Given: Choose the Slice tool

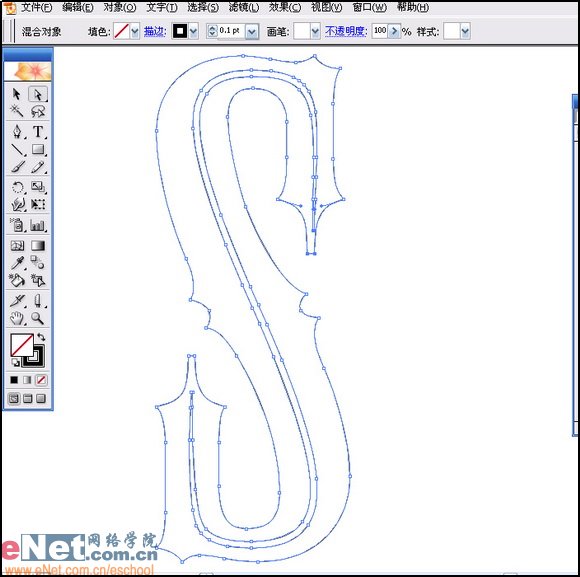Looking at the screenshot, I should pyautogui.click(x=17, y=301).
